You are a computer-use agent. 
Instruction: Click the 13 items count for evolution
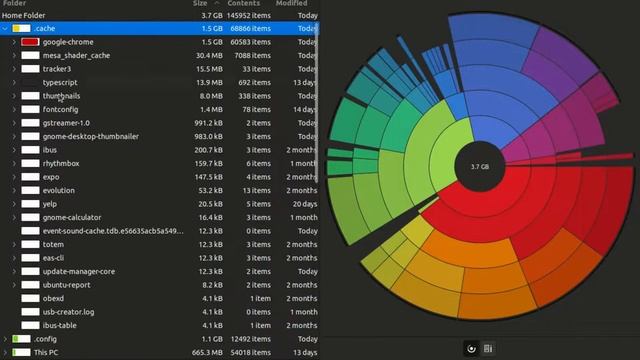pos(256,190)
